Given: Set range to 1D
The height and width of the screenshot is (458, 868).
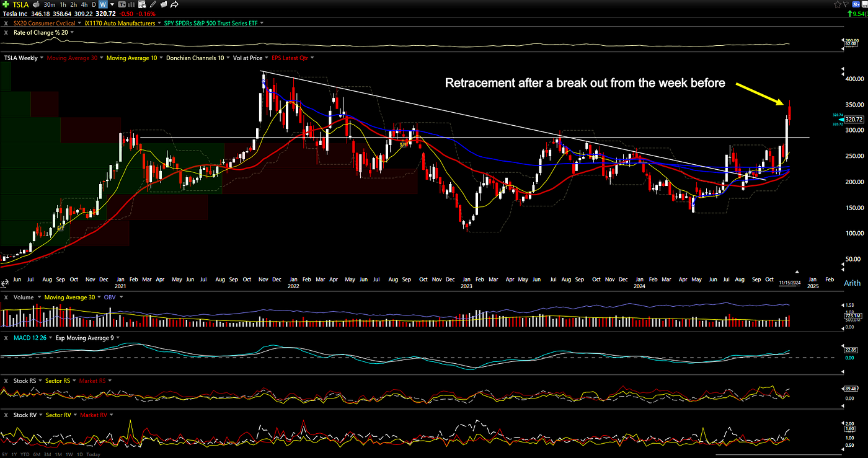Looking at the screenshot, I should (80, 454).
